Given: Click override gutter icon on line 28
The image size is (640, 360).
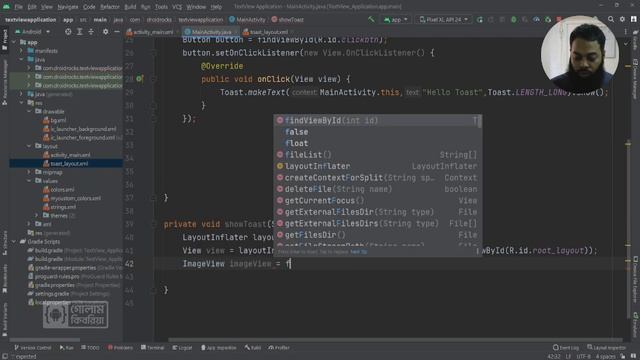Looking at the screenshot, I should point(140,79).
